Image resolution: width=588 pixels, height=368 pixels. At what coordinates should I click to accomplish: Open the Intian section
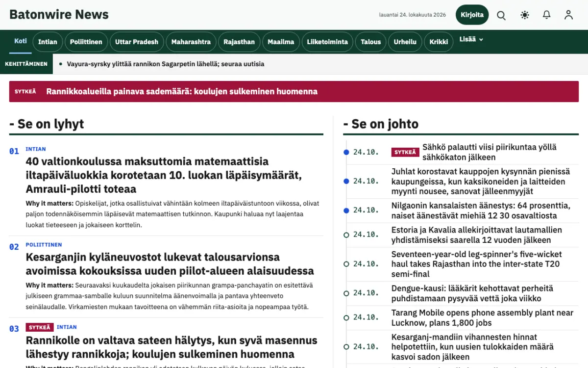48,42
